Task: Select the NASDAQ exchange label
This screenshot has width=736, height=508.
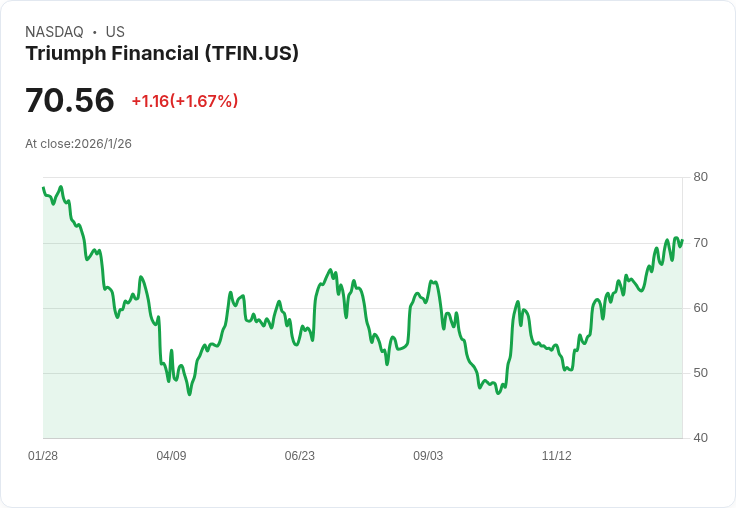Action: coord(54,32)
